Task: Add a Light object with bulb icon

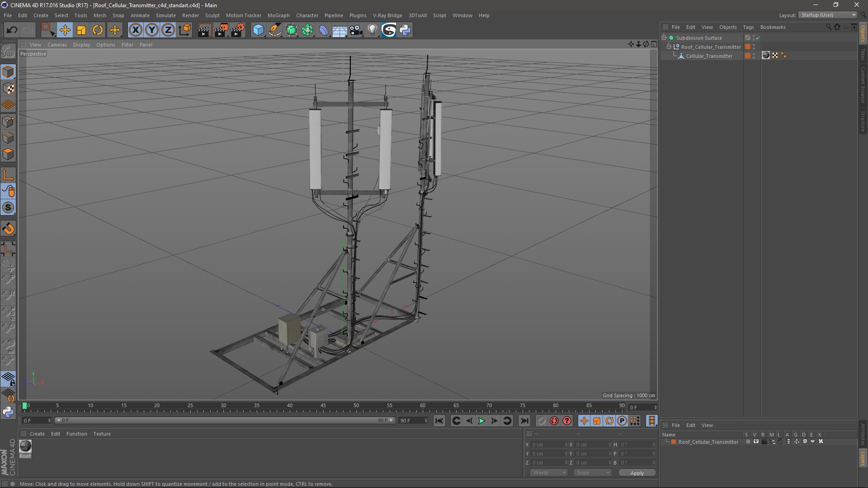Action: tap(372, 30)
